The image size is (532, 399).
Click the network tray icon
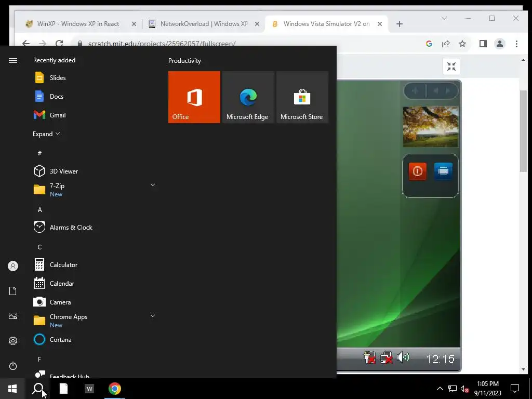(x=453, y=389)
